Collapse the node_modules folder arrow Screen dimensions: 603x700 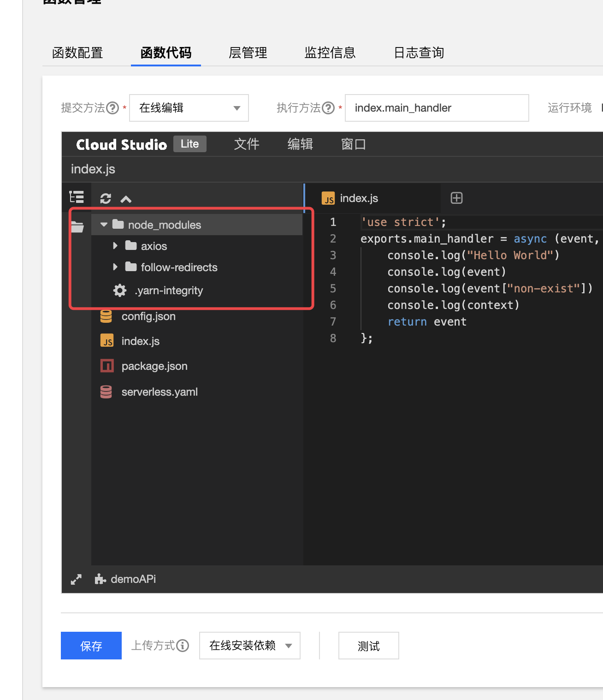(104, 225)
